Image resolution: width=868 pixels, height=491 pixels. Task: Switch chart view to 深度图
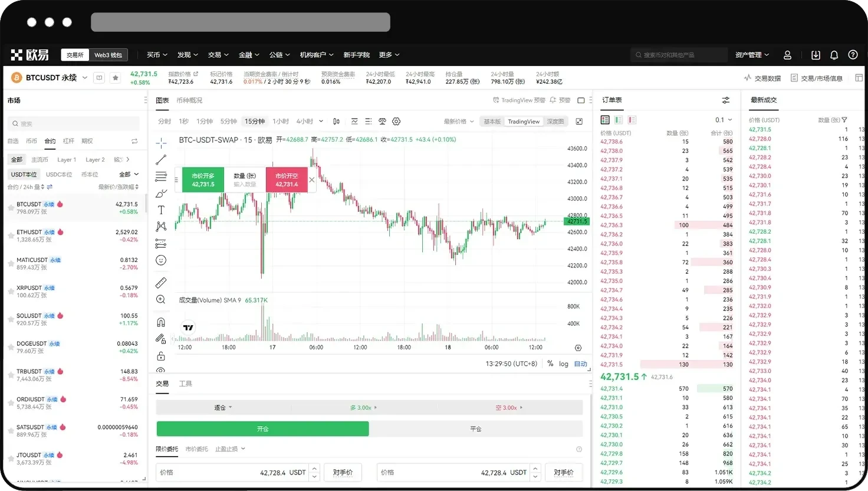click(x=557, y=121)
